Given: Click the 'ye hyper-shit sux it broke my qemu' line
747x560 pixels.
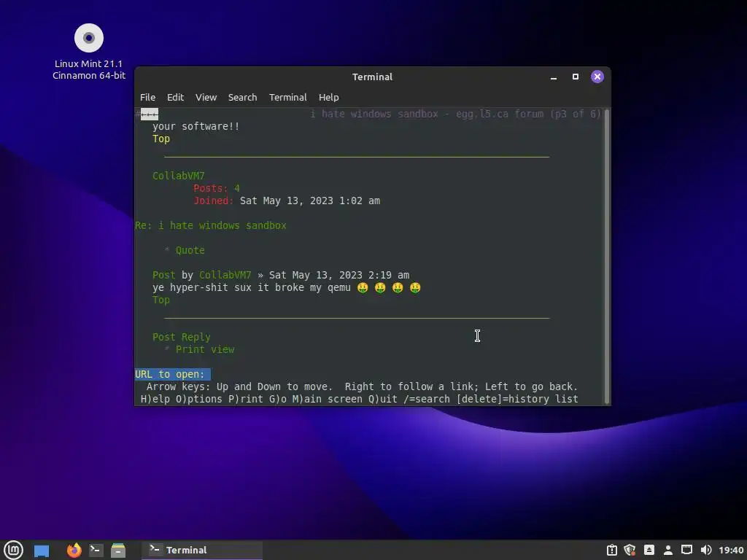Looking at the screenshot, I should tap(286, 287).
